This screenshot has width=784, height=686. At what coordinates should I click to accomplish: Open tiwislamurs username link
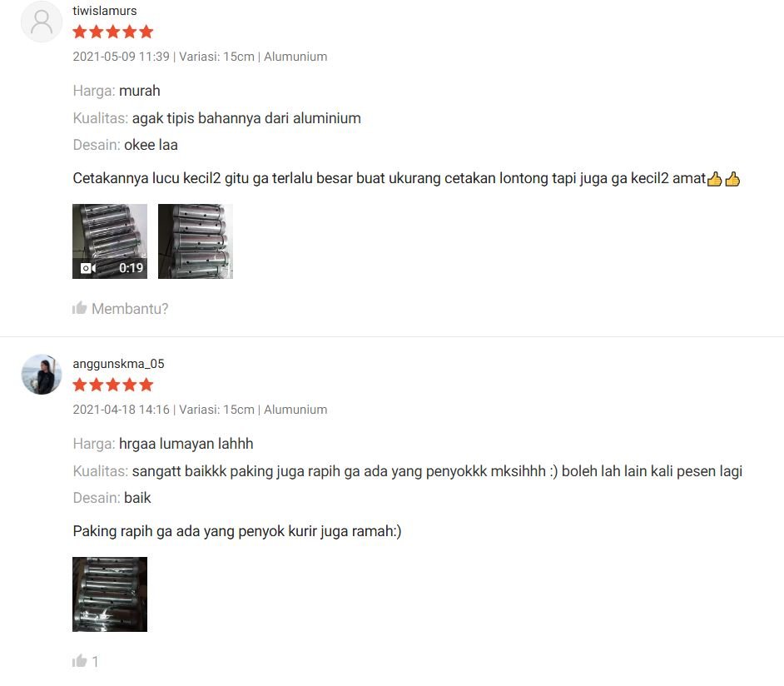coord(105,11)
